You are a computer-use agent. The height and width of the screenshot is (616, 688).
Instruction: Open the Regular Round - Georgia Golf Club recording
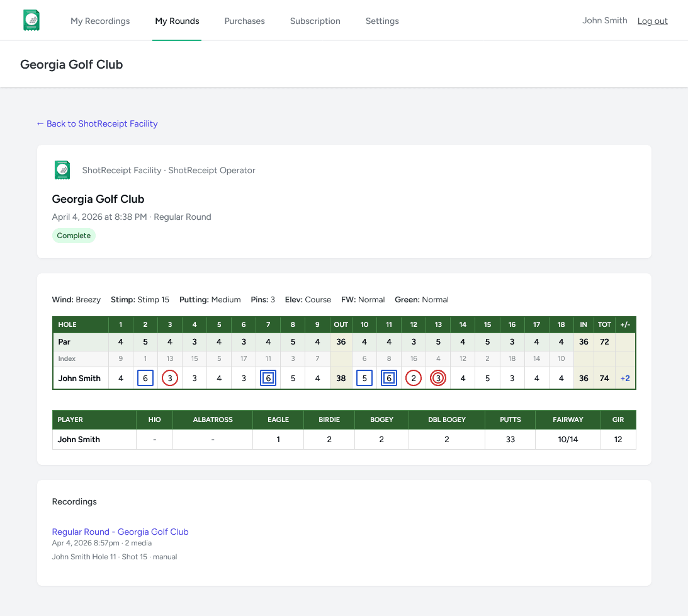click(x=120, y=532)
